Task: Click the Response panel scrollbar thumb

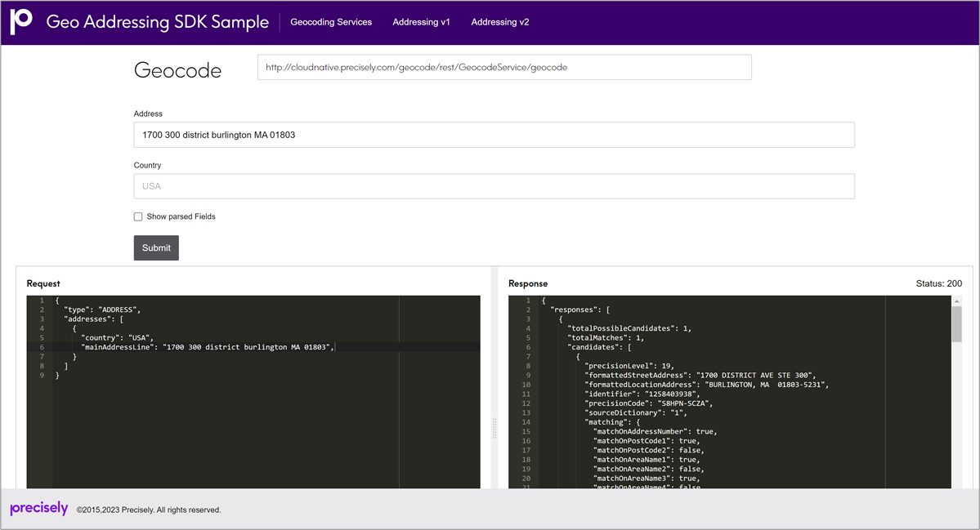Action: pos(956,324)
